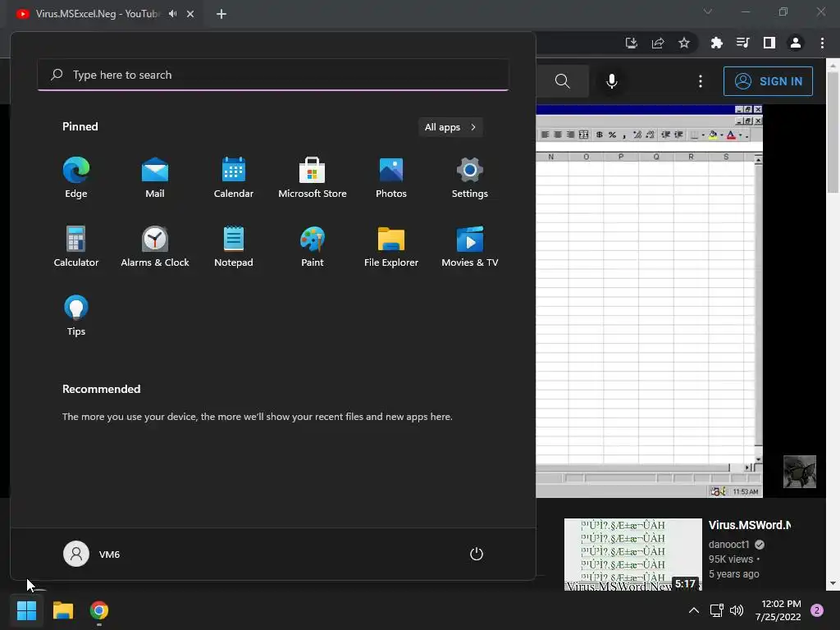Viewport: 840px width, 630px height.
Task: Open the Calendar app
Action: click(234, 178)
